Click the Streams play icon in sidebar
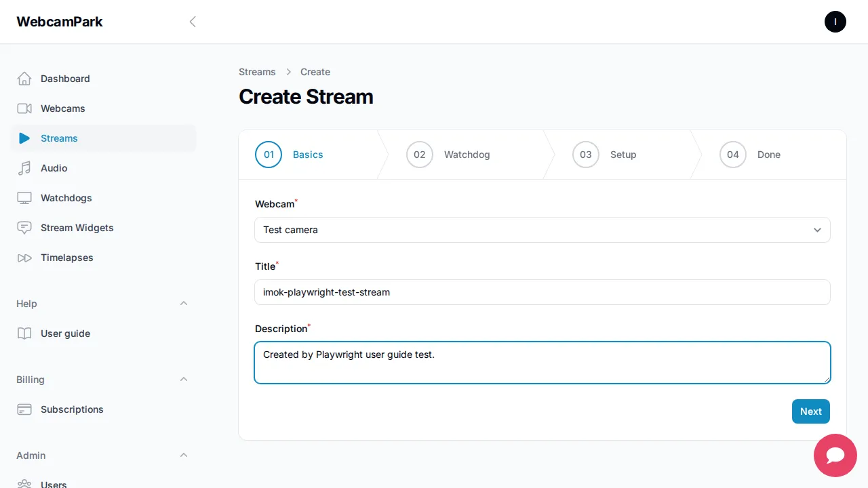868x488 pixels. [24, 138]
